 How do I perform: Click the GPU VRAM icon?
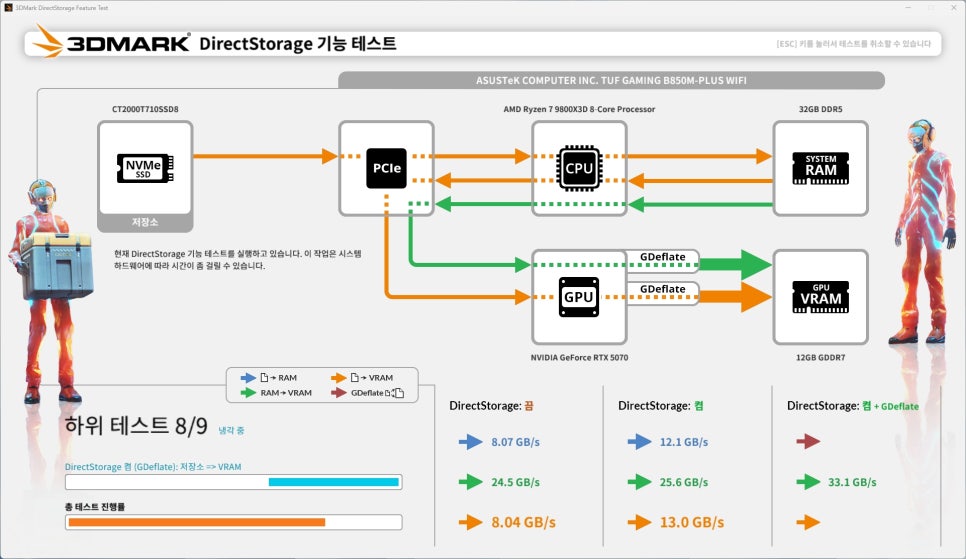[x=821, y=297]
